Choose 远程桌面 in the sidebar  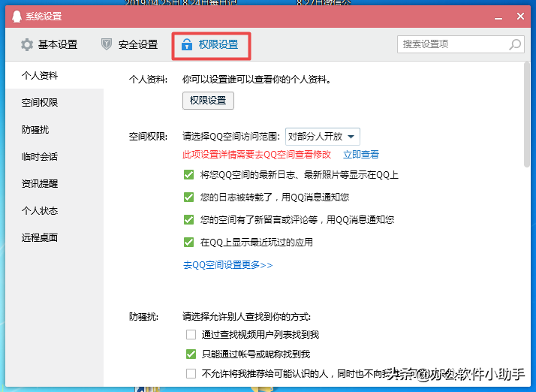54,237
